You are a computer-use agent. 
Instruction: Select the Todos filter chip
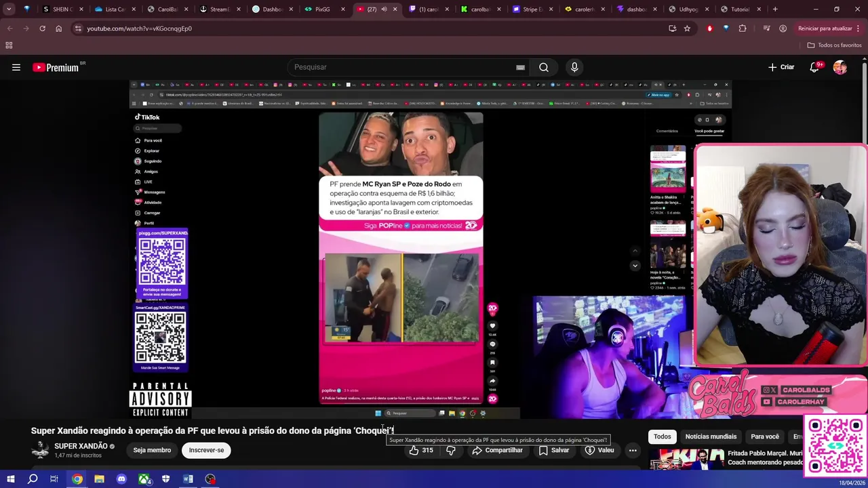pos(663,436)
